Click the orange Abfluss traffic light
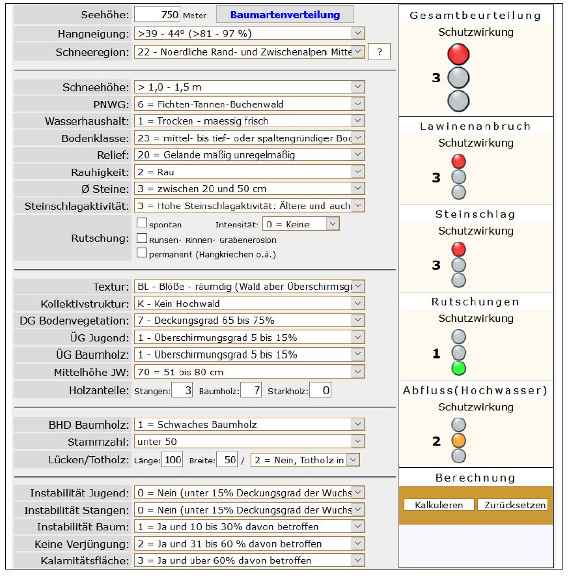569x576 pixels. 458,440
